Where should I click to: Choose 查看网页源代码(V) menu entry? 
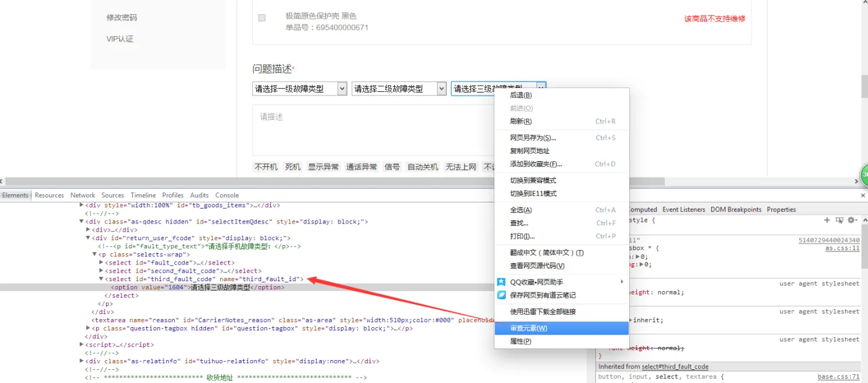coord(562,266)
